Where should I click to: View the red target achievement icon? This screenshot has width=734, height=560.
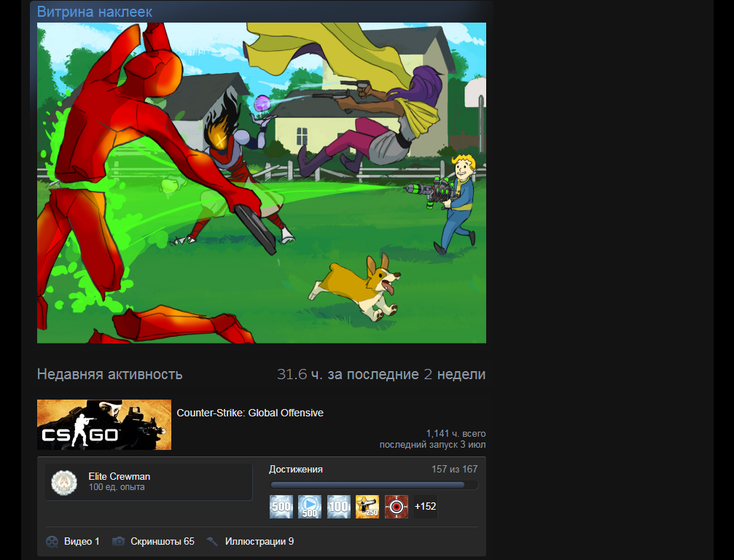coord(397,507)
